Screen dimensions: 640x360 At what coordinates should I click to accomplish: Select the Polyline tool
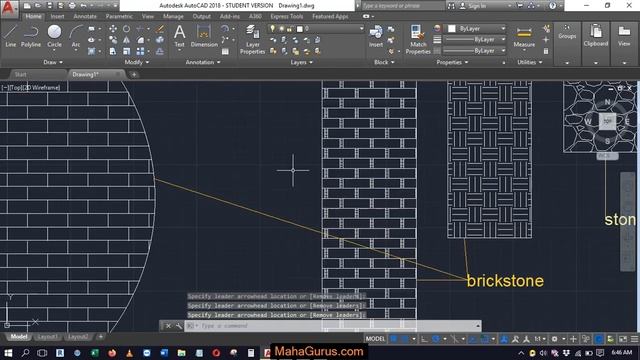click(31, 36)
